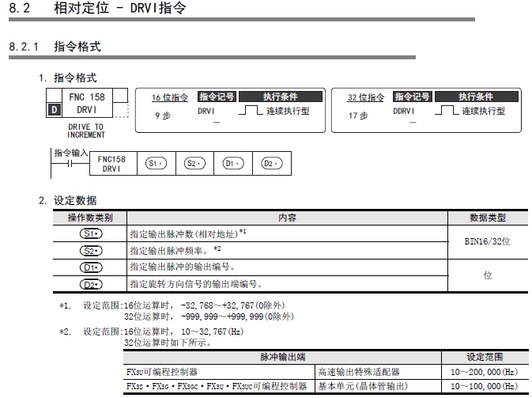The height and width of the screenshot is (398, 532).
Task: Click the 32位指令 underlined label
Action: pyautogui.click(x=365, y=97)
